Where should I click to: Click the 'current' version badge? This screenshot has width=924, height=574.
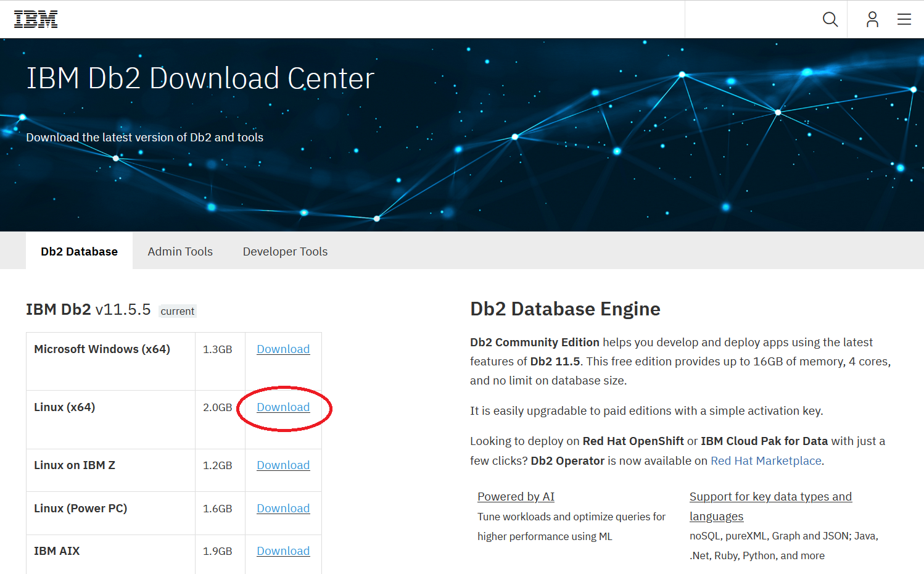(178, 311)
